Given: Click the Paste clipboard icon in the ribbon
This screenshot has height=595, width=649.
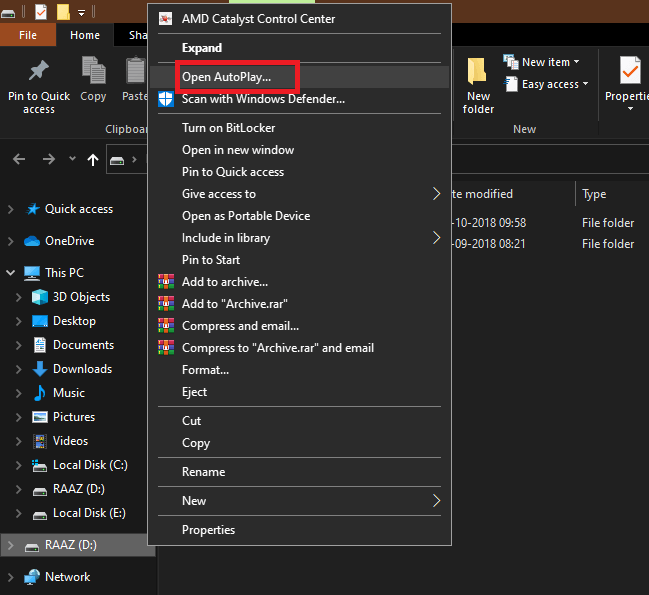Looking at the screenshot, I should 135,70.
